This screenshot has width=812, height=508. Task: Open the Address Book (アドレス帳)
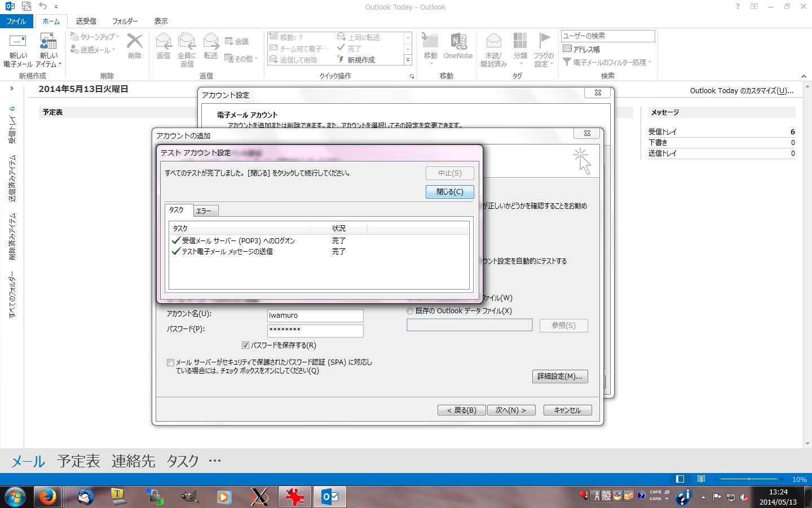click(x=581, y=49)
